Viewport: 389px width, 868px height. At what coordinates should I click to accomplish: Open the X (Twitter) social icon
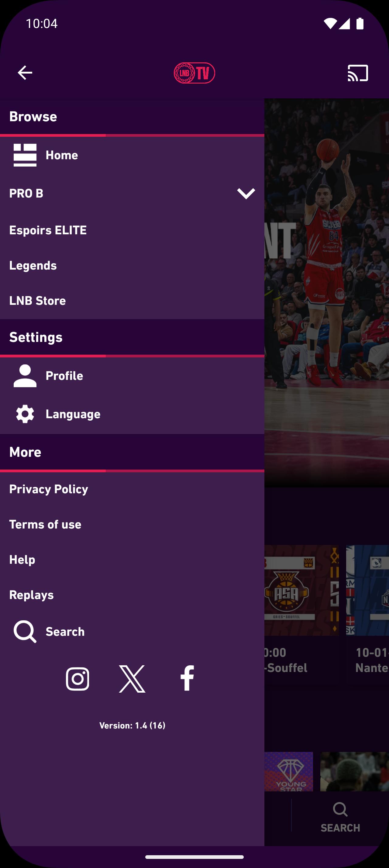pyautogui.click(x=132, y=679)
